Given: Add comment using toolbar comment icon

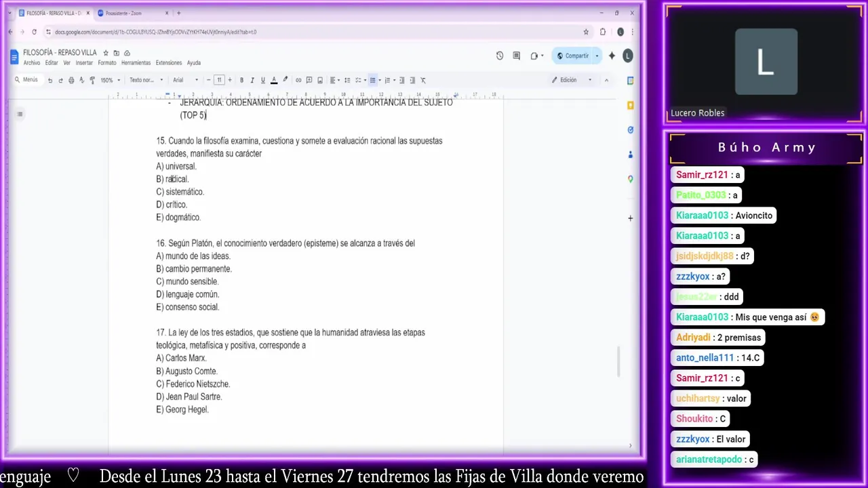Looking at the screenshot, I should [x=309, y=80].
